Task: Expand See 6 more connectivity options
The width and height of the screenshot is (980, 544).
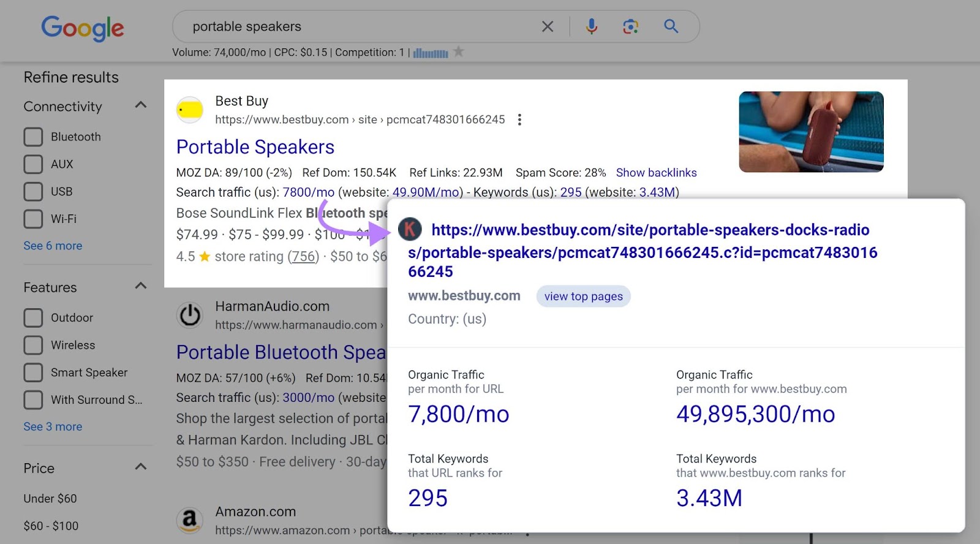Action: (53, 246)
